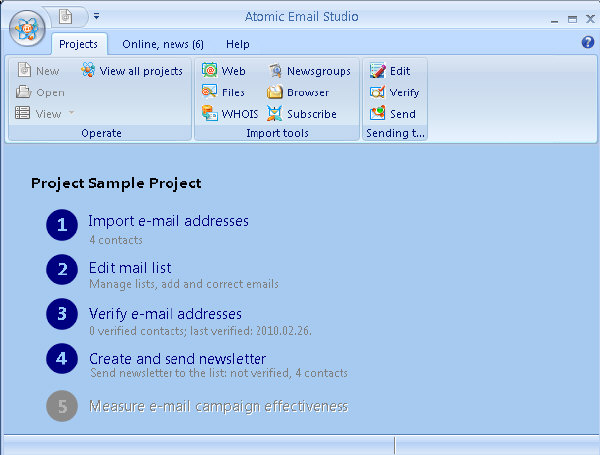Viewport: 600px width, 455px height.
Task: Click the New project icon
Action: coord(24,70)
